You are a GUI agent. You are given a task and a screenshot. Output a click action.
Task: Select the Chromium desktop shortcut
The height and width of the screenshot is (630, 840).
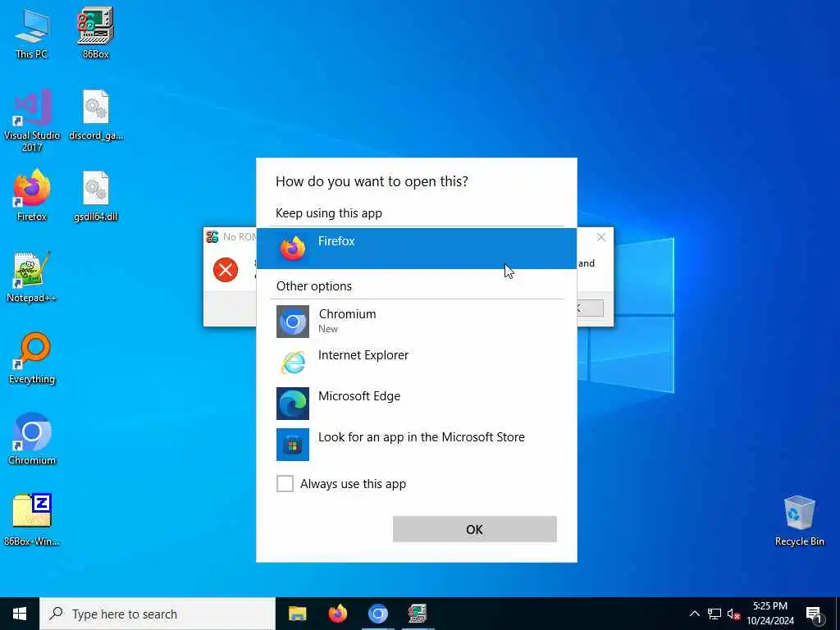(32, 440)
